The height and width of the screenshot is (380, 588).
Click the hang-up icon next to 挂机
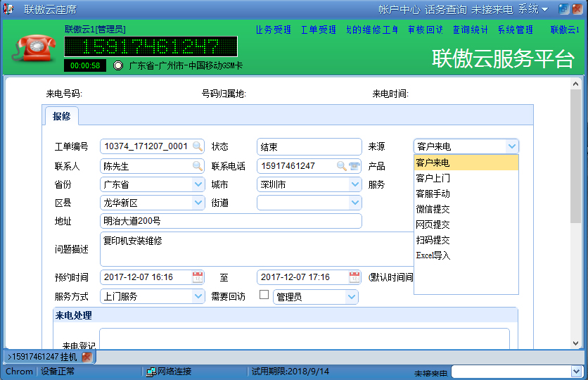click(87, 357)
